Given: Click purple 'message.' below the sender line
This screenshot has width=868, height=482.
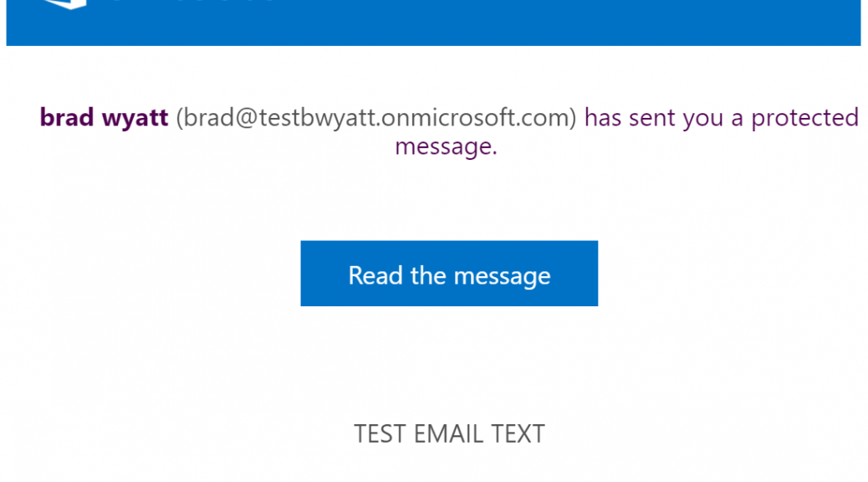Looking at the screenshot, I should point(447,146).
